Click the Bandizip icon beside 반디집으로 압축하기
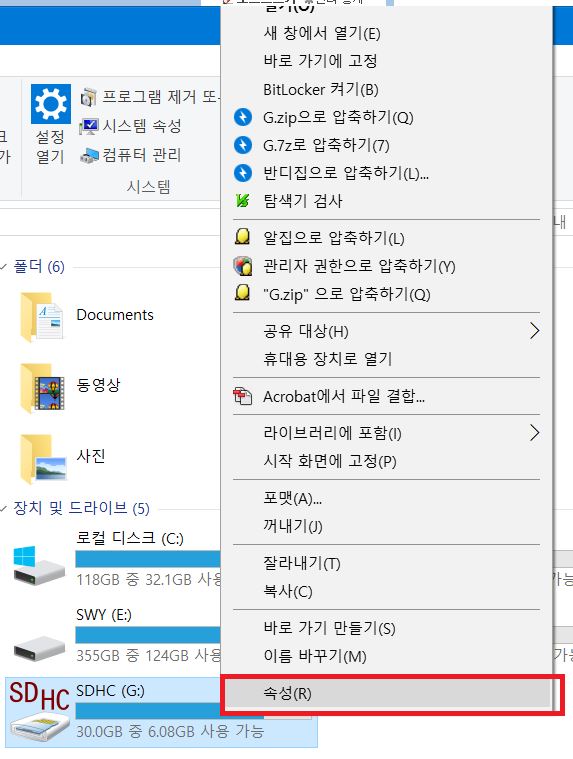The image size is (573, 759). coord(242,173)
